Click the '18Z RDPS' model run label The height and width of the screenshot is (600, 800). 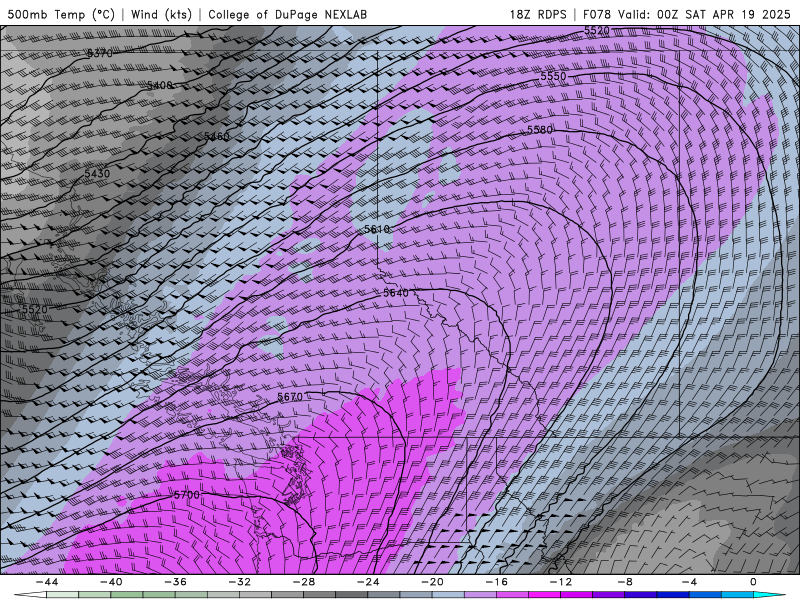coord(538,14)
